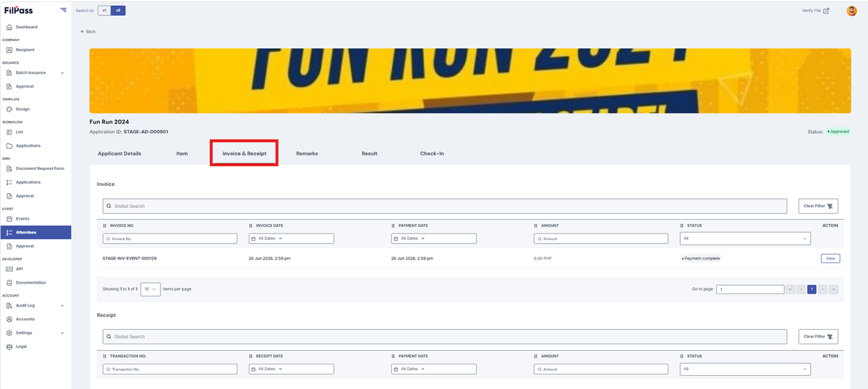The width and height of the screenshot is (868, 389).
Task: Switch to the Remarks tab
Action: point(307,153)
